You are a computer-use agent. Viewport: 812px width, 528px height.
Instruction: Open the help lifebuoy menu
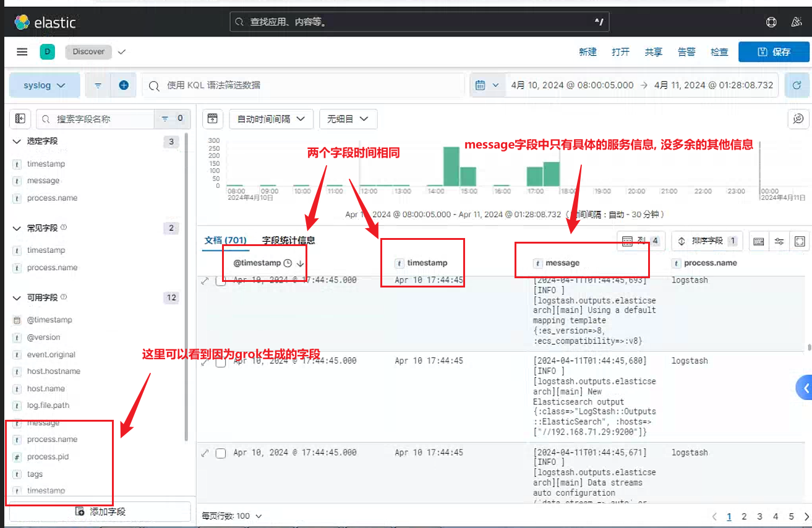tap(771, 22)
